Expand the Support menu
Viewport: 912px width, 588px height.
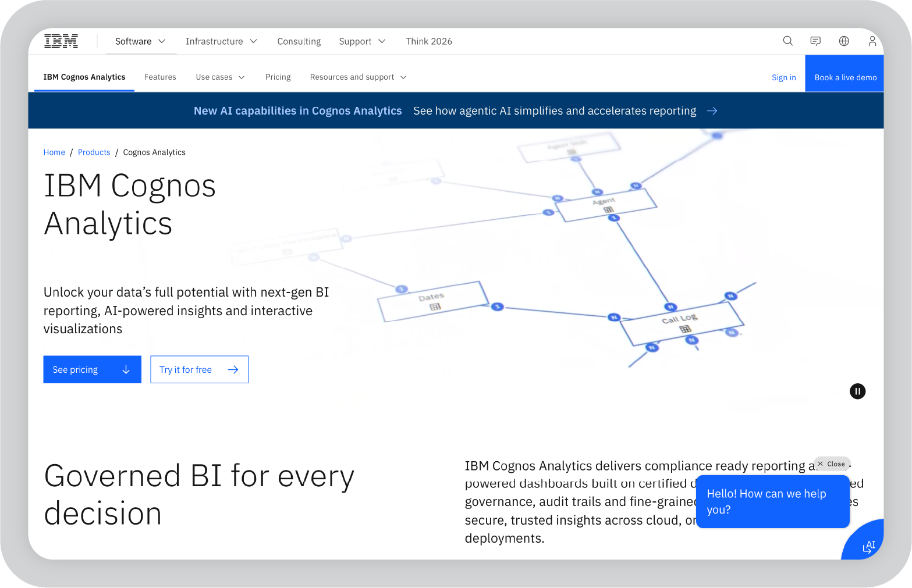tap(362, 41)
